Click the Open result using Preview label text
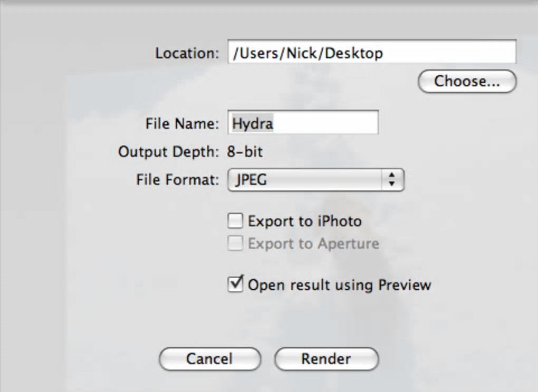Image resolution: width=538 pixels, height=392 pixels. pos(339,285)
